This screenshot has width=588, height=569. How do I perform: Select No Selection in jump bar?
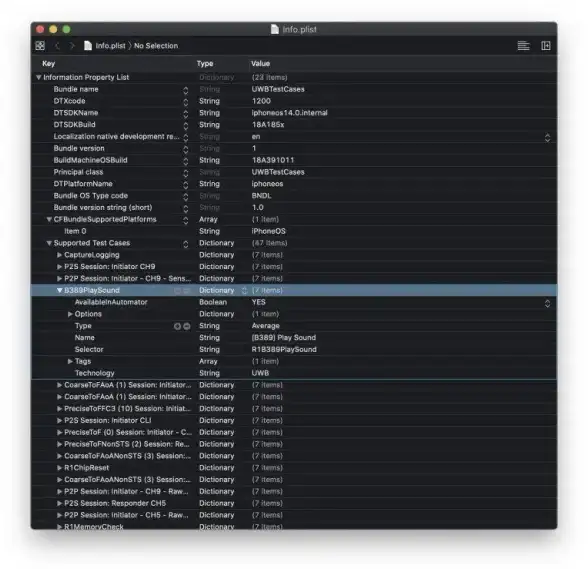(156, 46)
